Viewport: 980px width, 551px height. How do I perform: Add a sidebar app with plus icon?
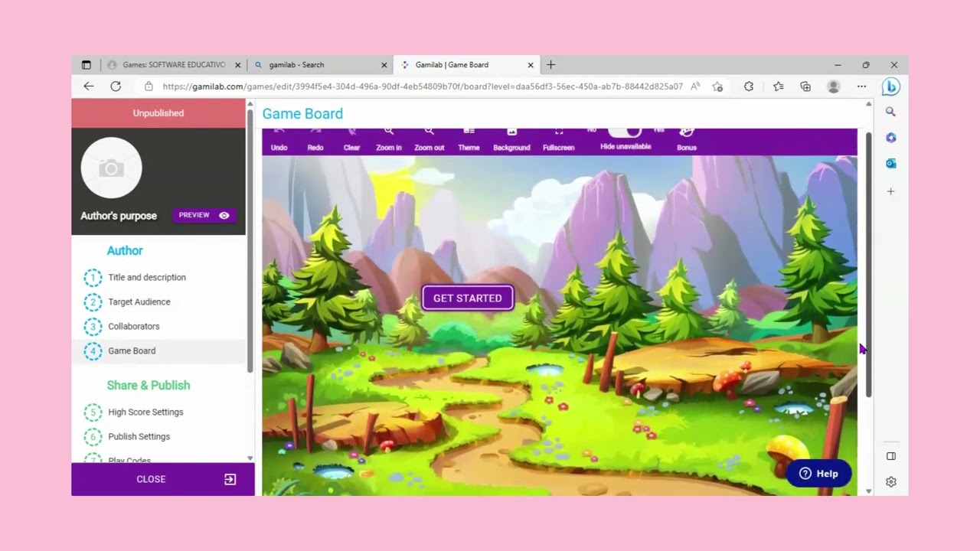pyautogui.click(x=890, y=191)
